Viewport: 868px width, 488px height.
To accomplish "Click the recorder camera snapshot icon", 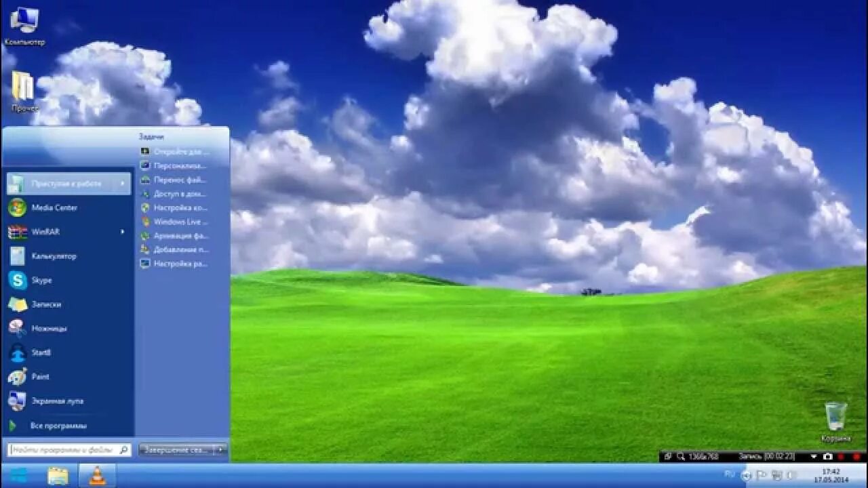I will pyautogui.click(x=827, y=457).
